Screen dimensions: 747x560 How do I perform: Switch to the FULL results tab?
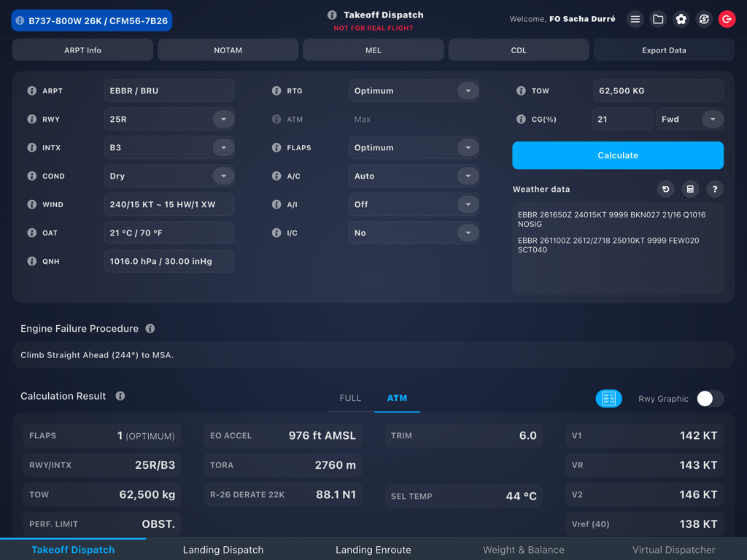tap(350, 398)
